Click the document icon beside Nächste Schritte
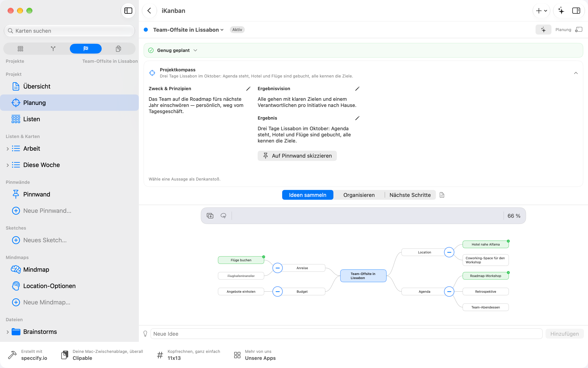Screen dimensions: 588x368 442,195
